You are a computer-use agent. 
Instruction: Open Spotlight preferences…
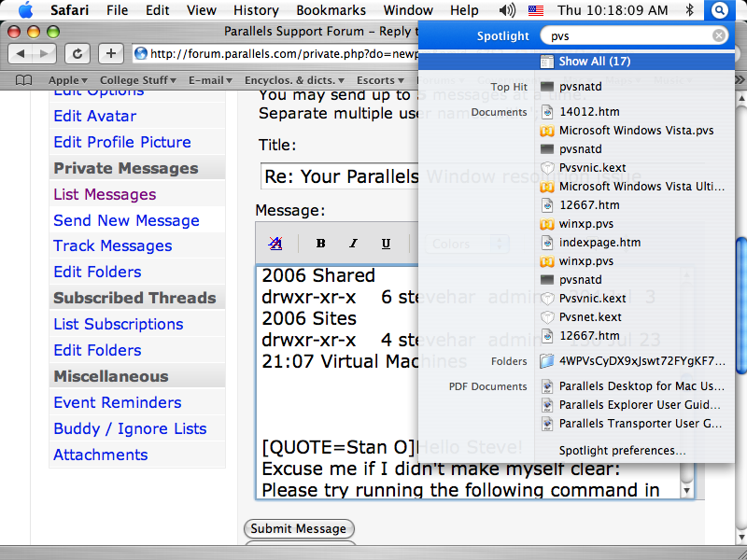point(622,451)
